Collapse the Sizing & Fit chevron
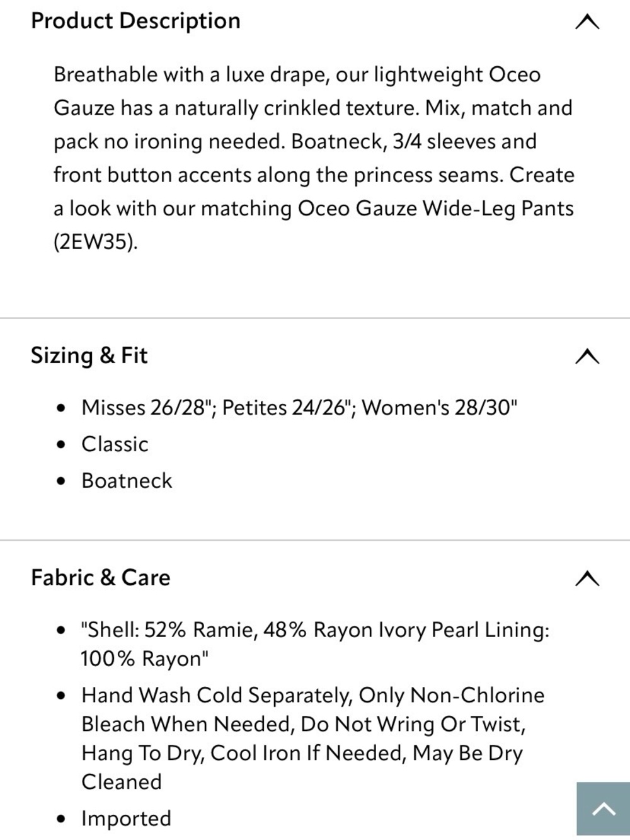Image resolution: width=630 pixels, height=840 pixels. (587, 357)
